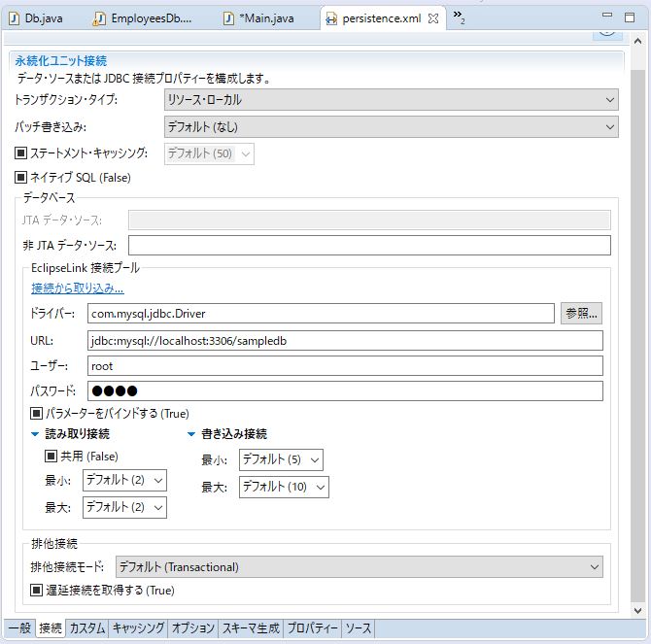Switch to the EmployeesDb editor tab
The width and height of the screenshot is (651, 644).
coord(144,18)
